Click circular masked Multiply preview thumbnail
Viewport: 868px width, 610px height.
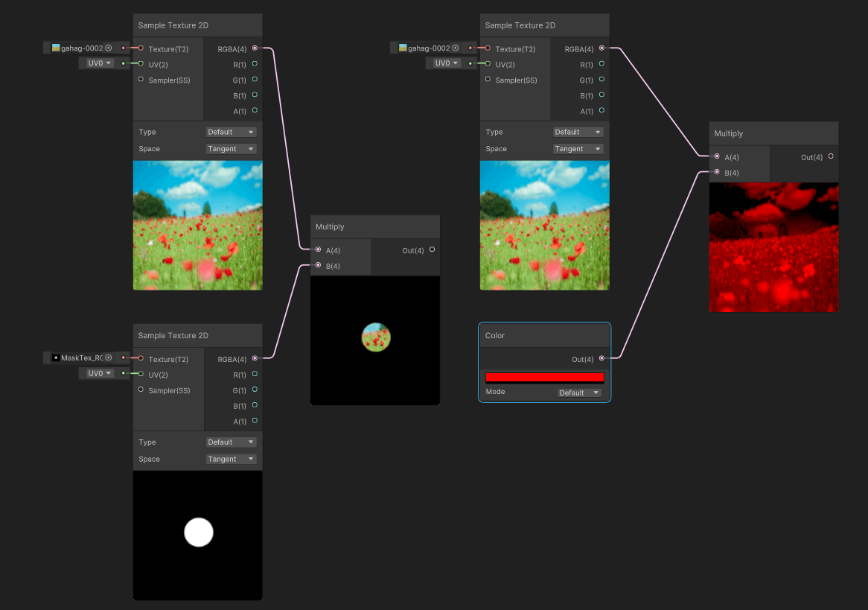coord(375,340)
